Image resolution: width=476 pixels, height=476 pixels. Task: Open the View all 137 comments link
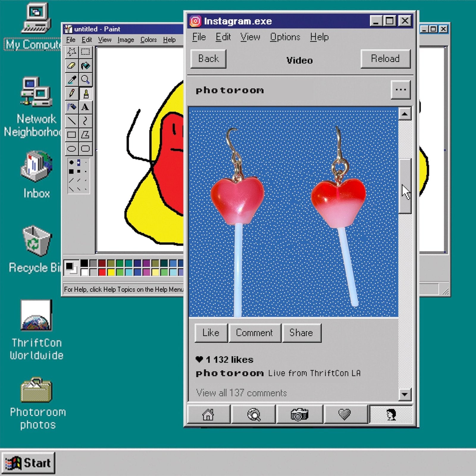[241, 393]
